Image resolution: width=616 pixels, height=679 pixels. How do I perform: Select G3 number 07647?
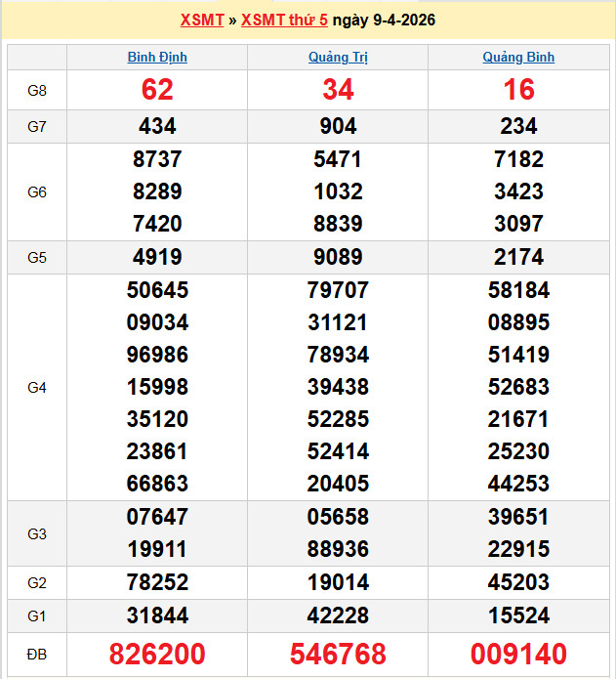coord(157,517)
